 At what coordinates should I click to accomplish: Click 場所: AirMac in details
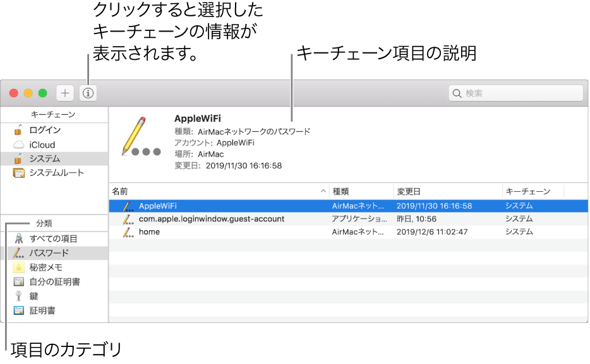pos(199,154)
